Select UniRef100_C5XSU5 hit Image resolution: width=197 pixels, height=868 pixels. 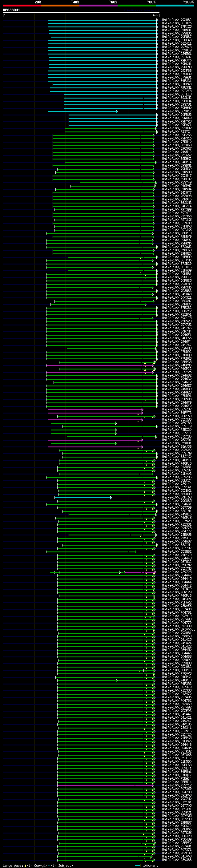click(176, 419)
